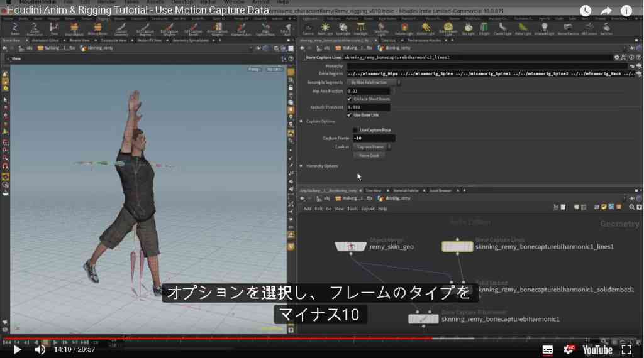Click the red YouTube progress bar
This screenshot has width=644, height=358.
point(216,339)
